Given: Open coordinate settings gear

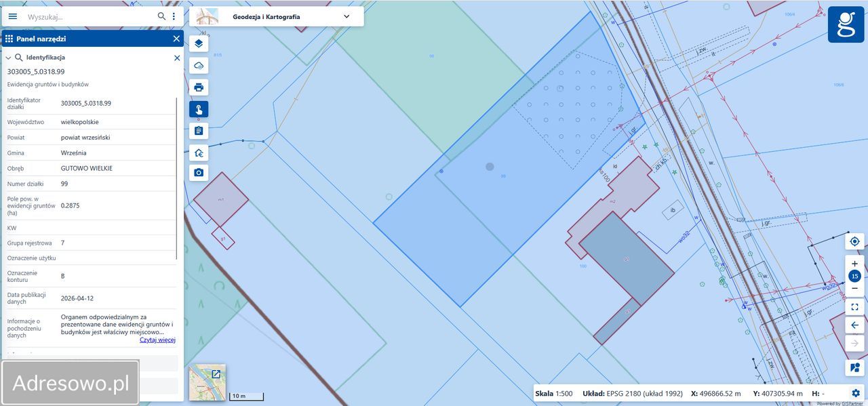Looking at the screenshot, I should pyautogui.click(x=856, y=393).
